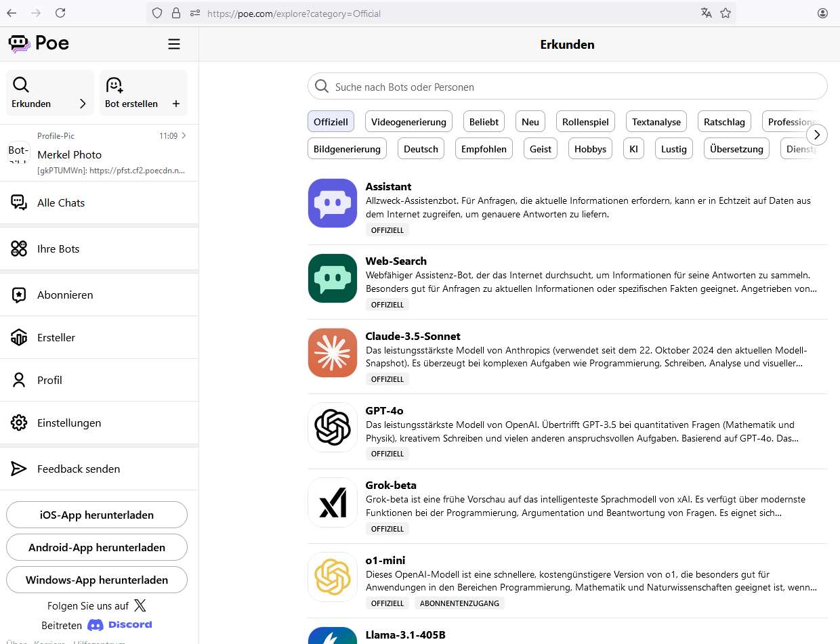Select the Hobbys category chip
Screen dimensions: 840x644
coord(591,149)
